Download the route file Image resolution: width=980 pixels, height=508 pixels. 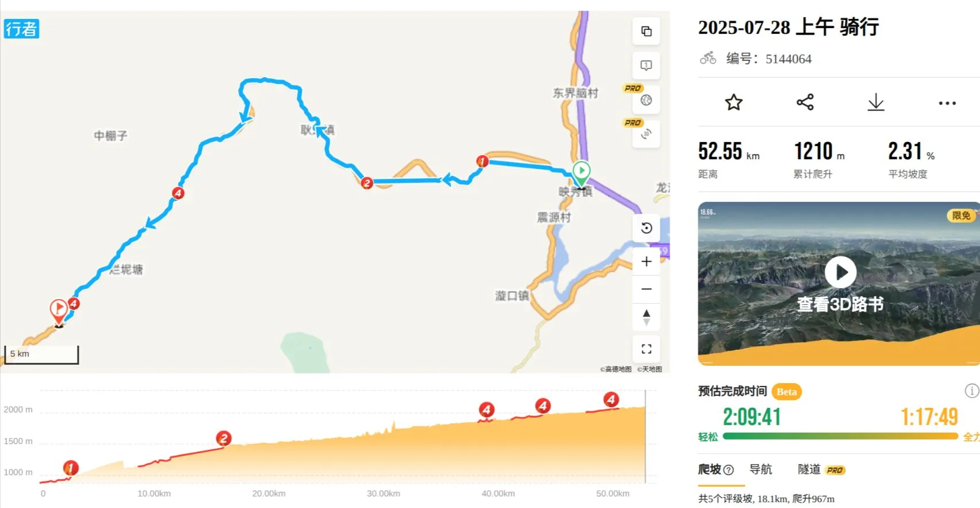pyautogui.click(x=875, y=103)
